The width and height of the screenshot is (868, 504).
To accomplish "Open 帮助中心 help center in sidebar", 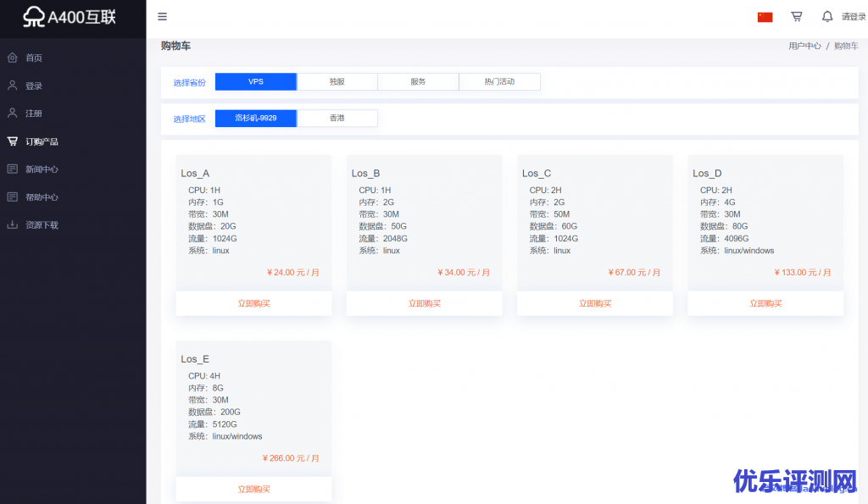I will (x=42, y=197).
